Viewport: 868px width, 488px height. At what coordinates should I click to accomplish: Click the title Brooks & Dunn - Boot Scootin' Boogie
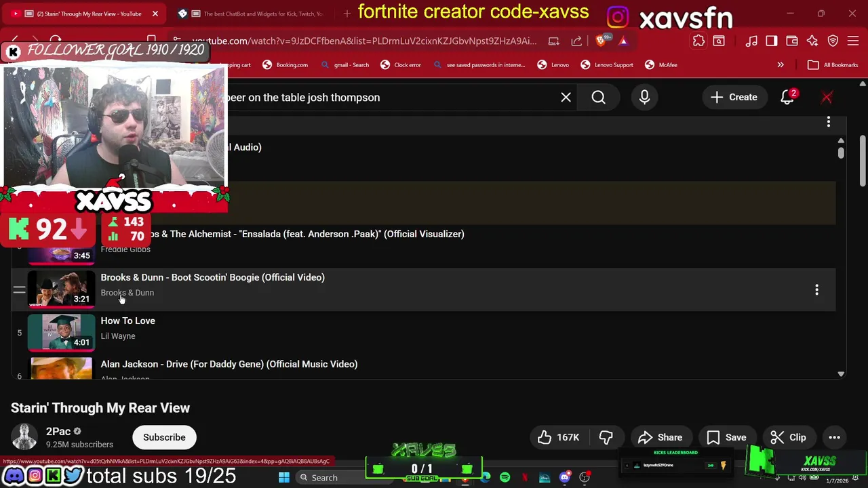tap(212, 277)
